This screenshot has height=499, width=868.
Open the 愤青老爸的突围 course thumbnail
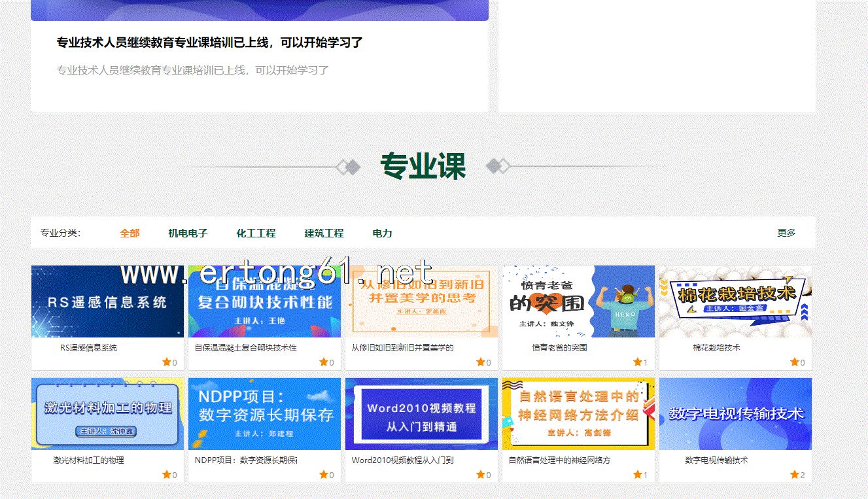(x=578, y=301)
